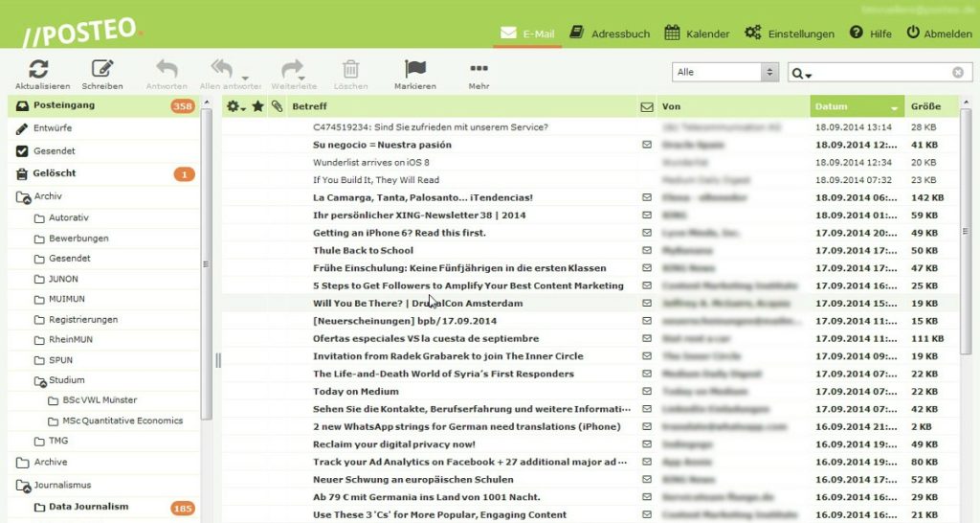Open the Markieren flag menu
This screenshot has width=980, height=523.
coord(414,69)
